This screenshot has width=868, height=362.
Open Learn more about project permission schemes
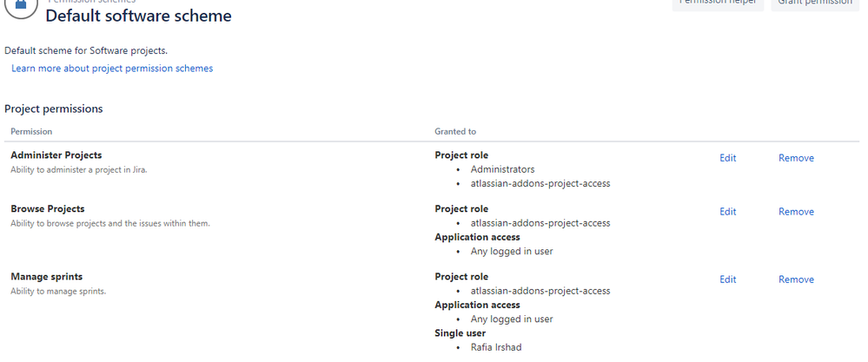112,69
